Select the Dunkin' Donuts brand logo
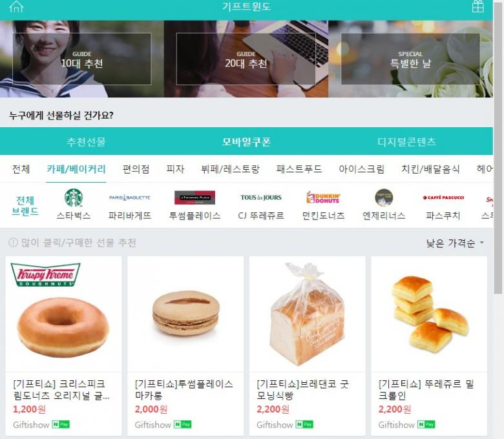The width and height of the screenshot is (504, 439). point(323,198)
